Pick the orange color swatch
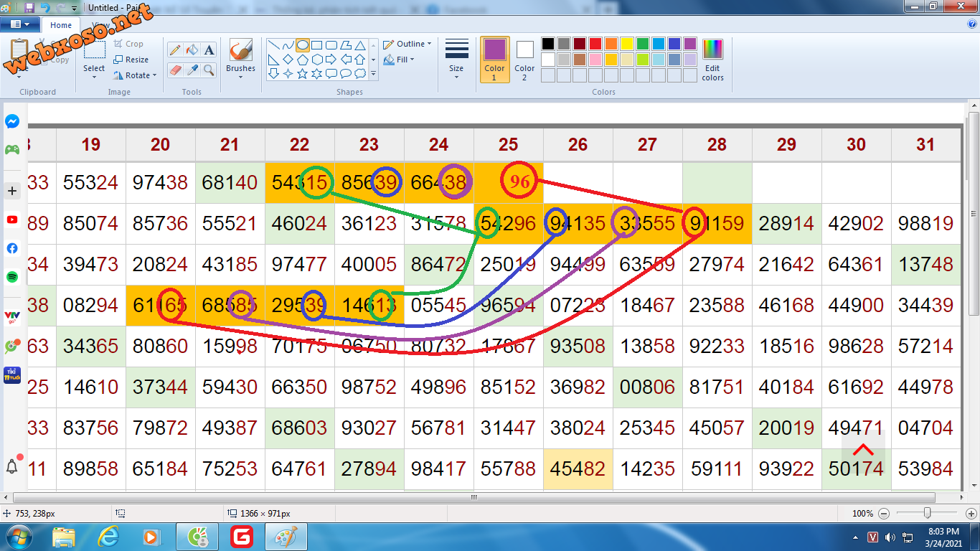 tap(611, 44)
